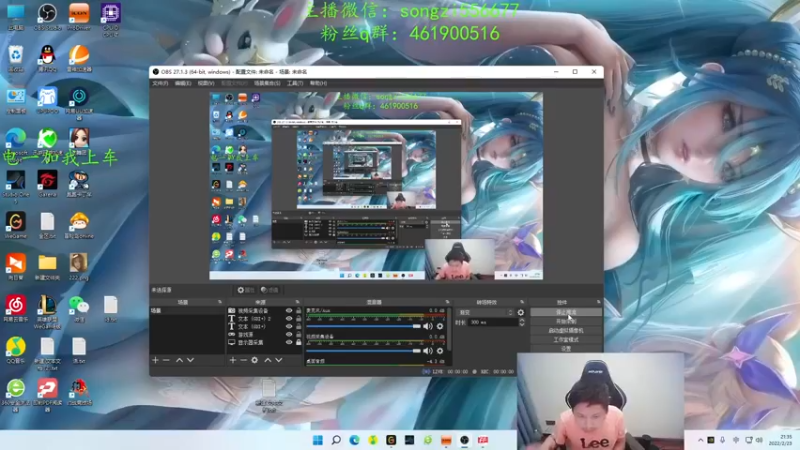
Task: Pop out the Controls dock panel
Action: [x=598, y=302]
